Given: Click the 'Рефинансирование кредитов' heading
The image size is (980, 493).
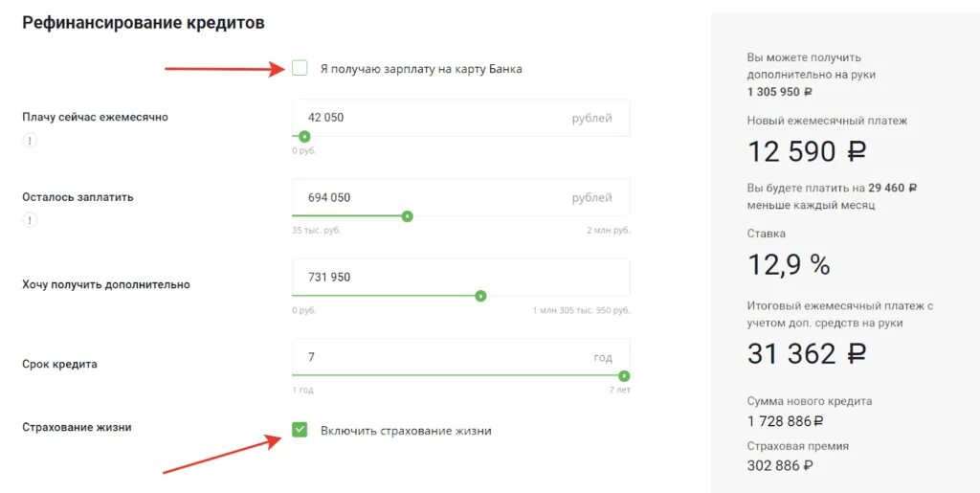Looking at the screenshot, I should point(144,23).
